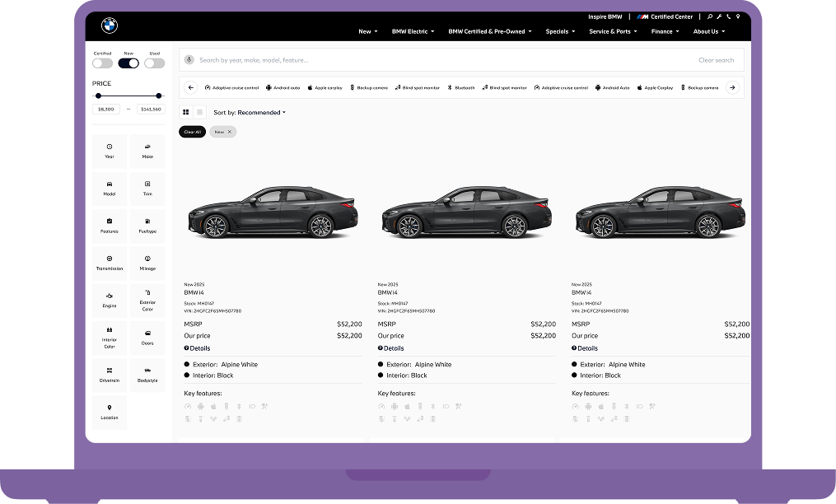Image resolution: width=836 pixels, height=504 pixels.
Task: Open the Make filter tile
Action: [147, 152]
